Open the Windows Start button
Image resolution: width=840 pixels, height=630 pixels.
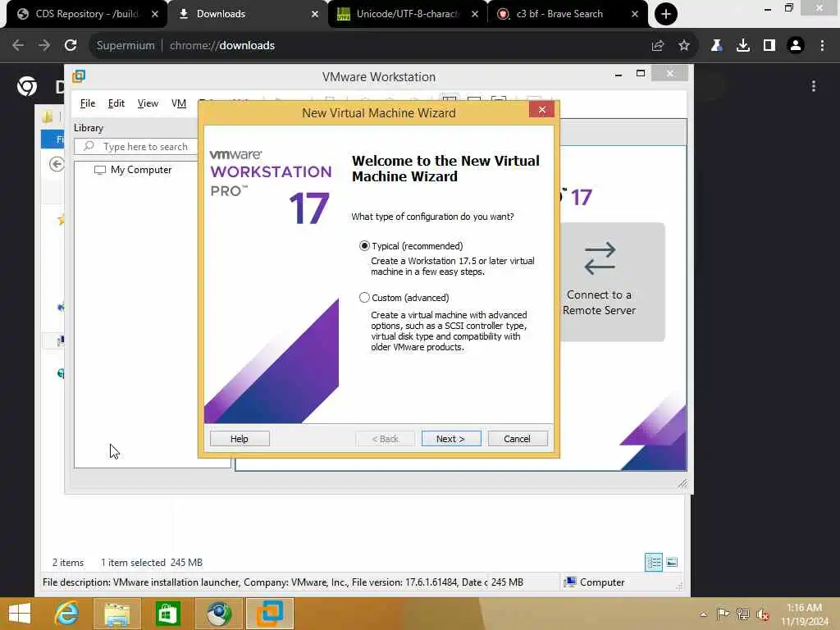click(x=21, y=614)
